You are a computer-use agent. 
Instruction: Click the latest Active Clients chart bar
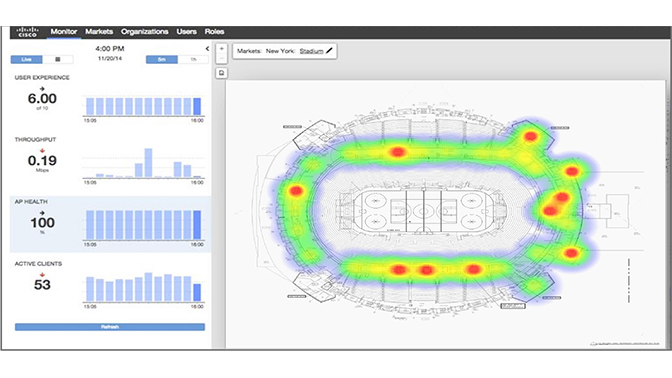click(197, 293)
